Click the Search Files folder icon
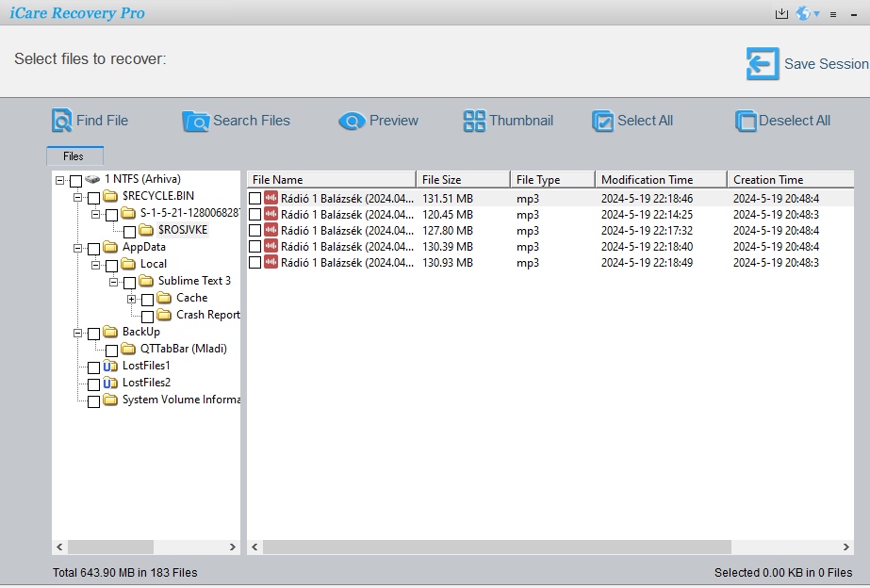This screenshot has width=870, height=588. [195, 121]
